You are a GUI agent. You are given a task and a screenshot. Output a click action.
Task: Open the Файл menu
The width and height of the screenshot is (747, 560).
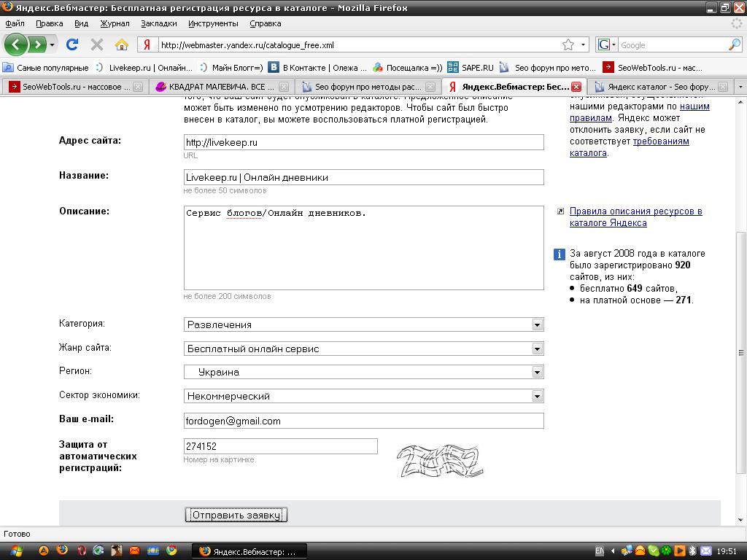[x=15, y=23]
